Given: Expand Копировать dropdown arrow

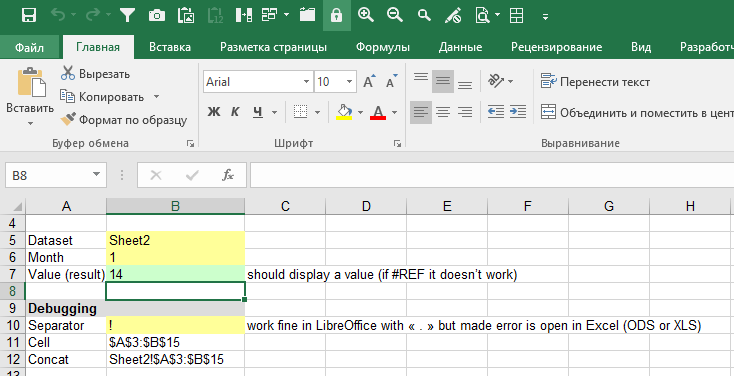Looking at the screenshot, I should (x=156, y=97).
